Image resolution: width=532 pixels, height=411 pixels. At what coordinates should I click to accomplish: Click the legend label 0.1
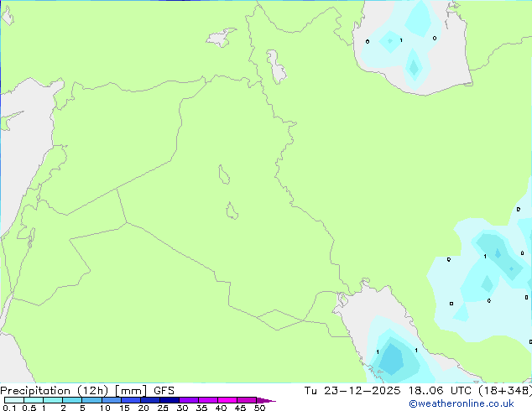[x=9, y=408]
